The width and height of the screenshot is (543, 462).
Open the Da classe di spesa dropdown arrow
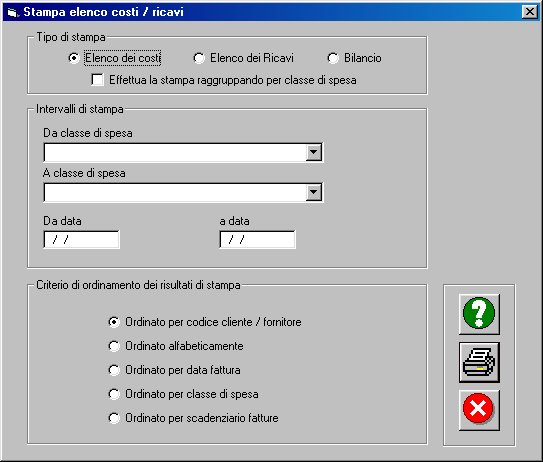coord(313,152)
